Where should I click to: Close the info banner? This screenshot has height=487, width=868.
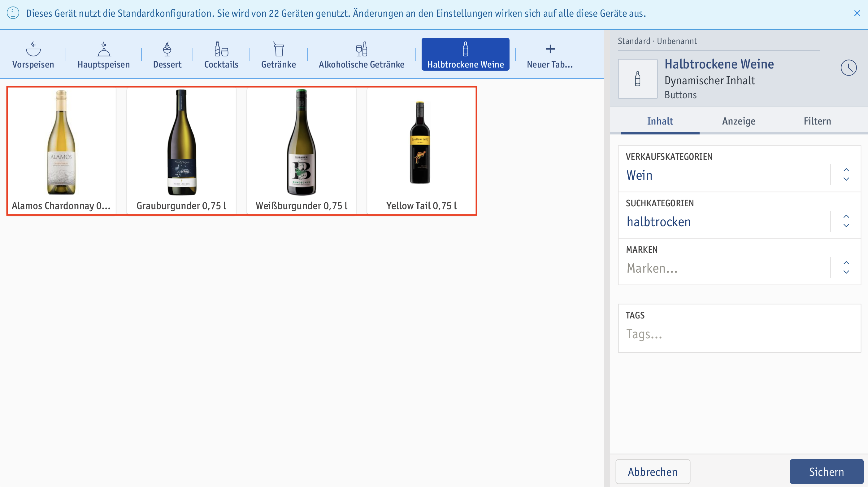[x=857, y=13]
